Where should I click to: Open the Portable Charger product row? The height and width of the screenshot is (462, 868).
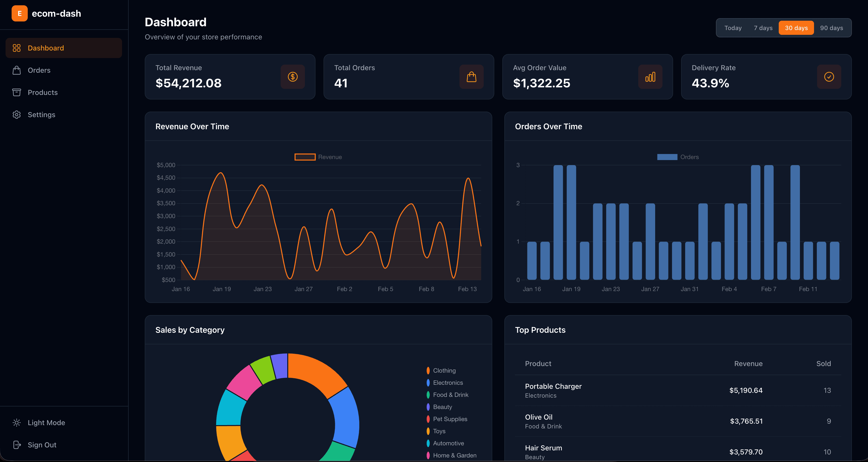[553, 387]
